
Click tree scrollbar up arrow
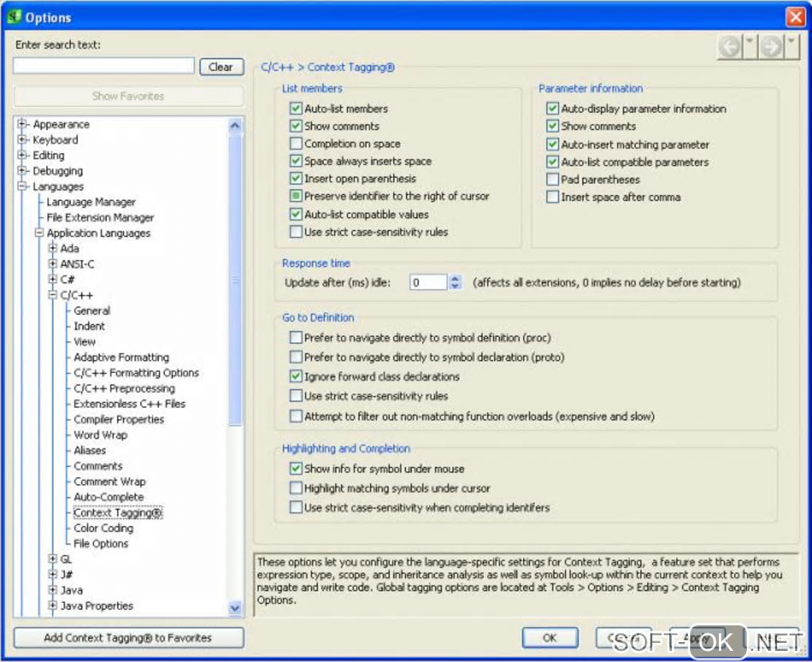pos(235,125)
